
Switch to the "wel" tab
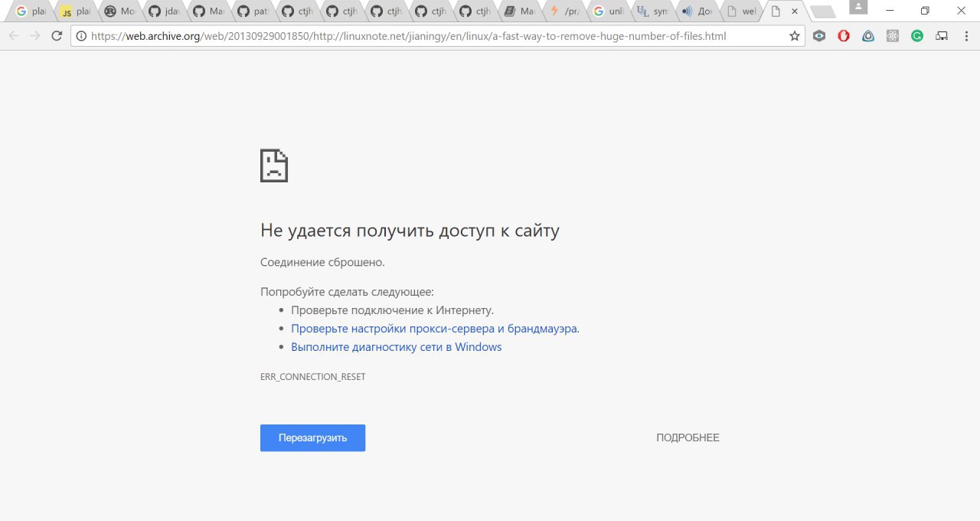[x=741, y=11]
